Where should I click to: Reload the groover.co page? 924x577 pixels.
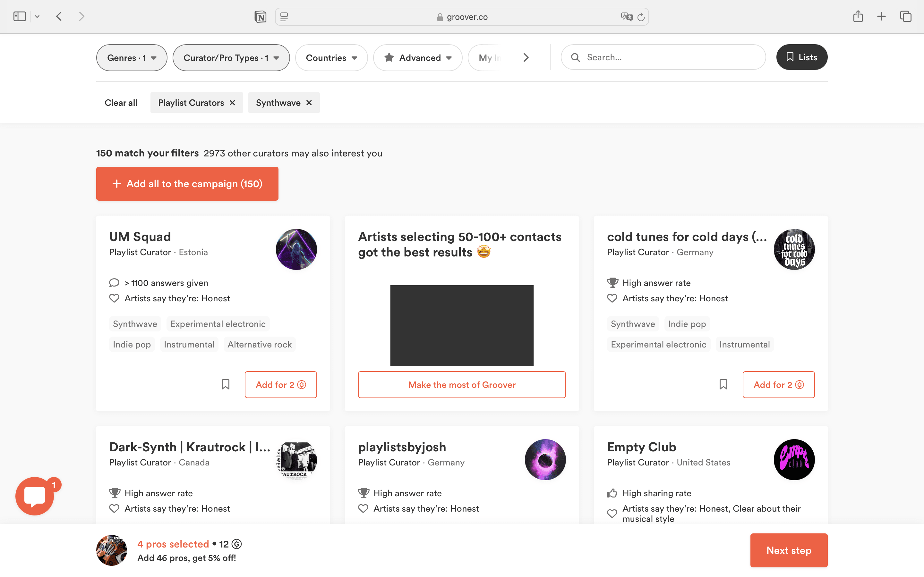pyautogui.click(x=641, y=17)
